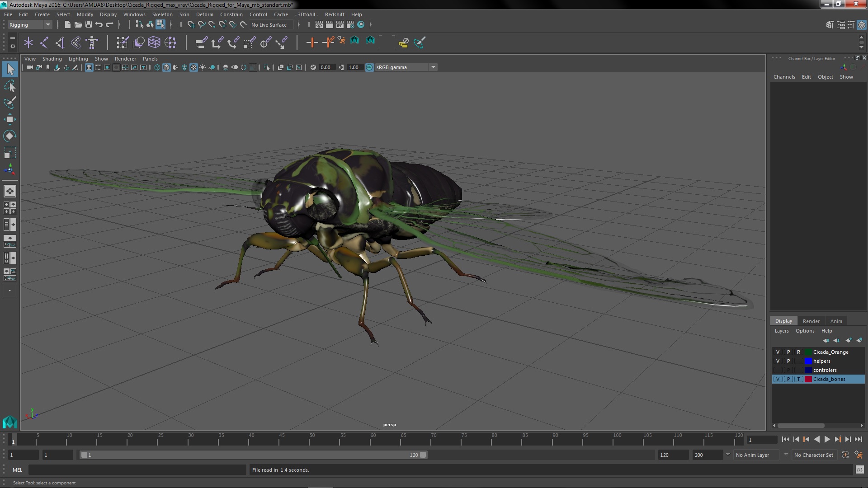Open the sRGB gamma view transform dropdown
868x488 pixels.
pos(406,67)
